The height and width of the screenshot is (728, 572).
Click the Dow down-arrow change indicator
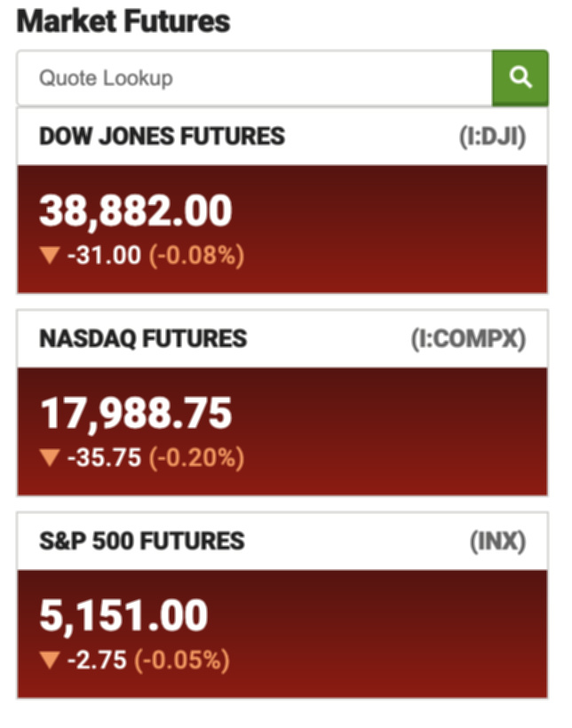50,256
